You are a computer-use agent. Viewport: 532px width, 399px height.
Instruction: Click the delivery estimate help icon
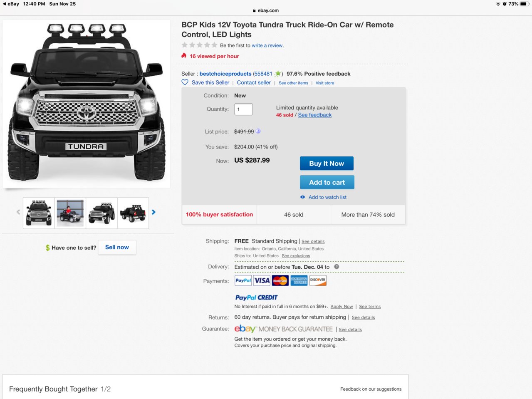(x=337, y=267)
